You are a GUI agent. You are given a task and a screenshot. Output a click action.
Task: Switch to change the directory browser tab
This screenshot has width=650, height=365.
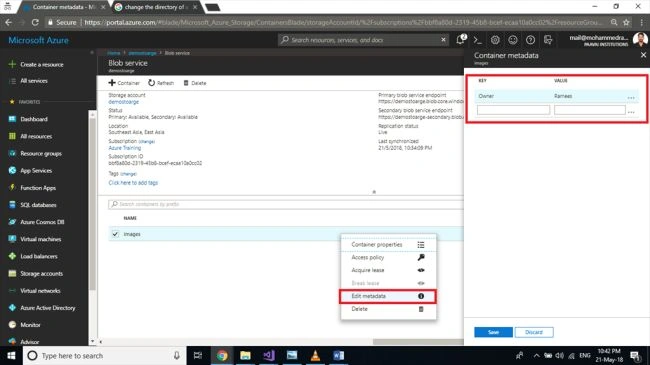coord(156,7)
